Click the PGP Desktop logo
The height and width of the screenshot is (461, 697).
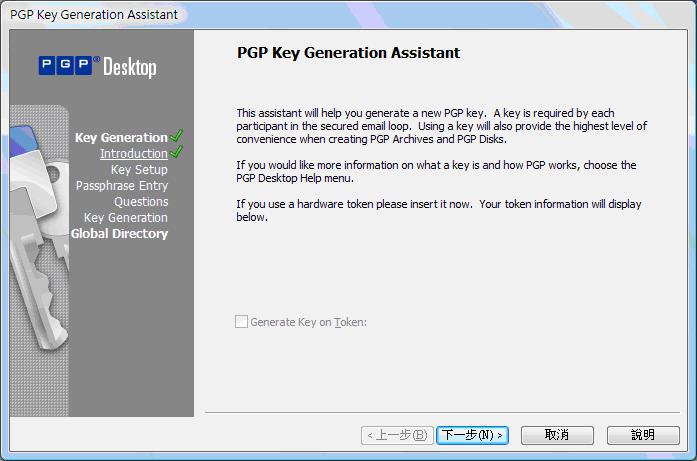(98, 66)
